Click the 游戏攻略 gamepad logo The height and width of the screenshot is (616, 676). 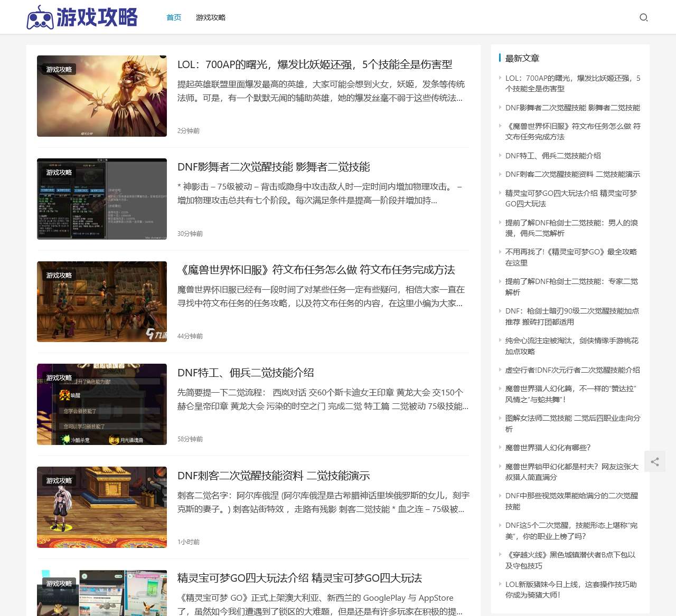(x=82, y=17)
